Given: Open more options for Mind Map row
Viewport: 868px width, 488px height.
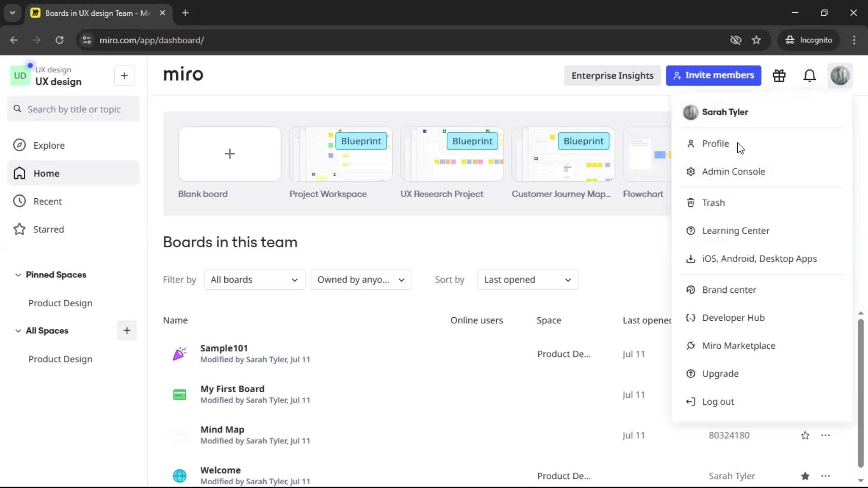Looking at the screenshot, I should point(826,435).
